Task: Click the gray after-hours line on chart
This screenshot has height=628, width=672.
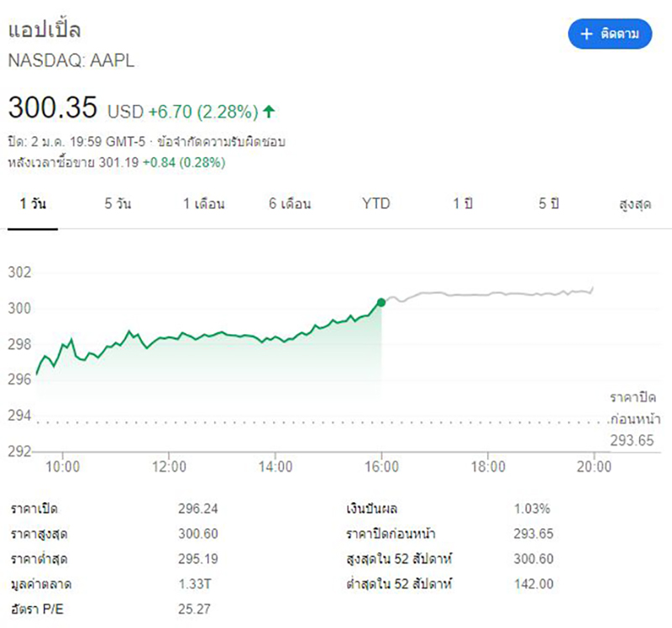Action: (487, 294)
